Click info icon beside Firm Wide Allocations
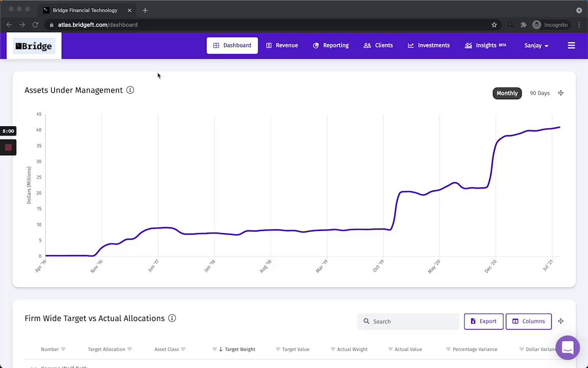Viewport: 588px width, 368px height. 172,318
